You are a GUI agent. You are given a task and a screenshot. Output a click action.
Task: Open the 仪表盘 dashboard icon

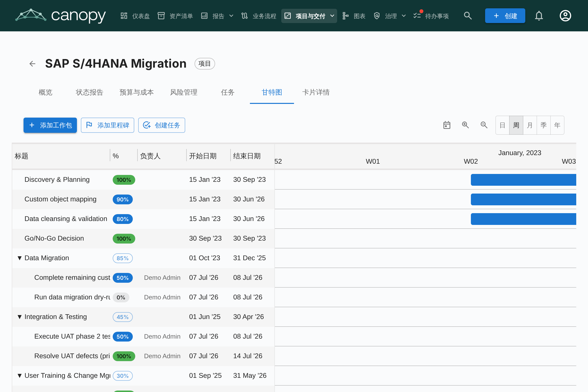(124, 16)
